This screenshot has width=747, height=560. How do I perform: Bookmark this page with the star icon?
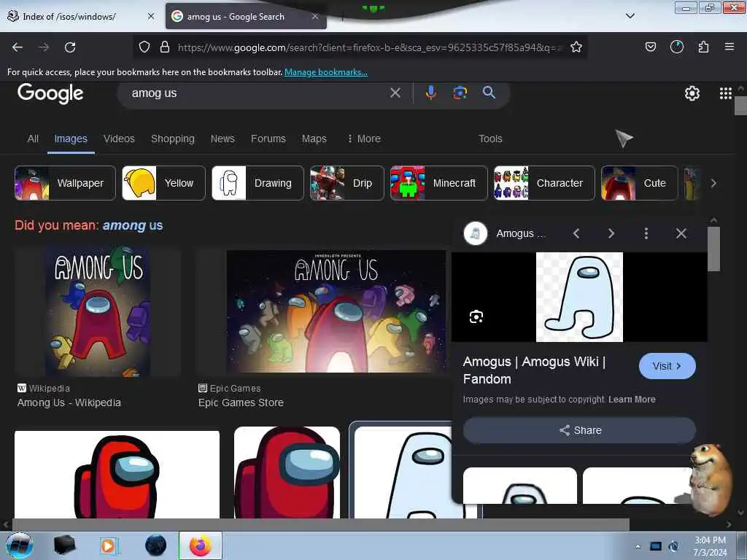(x=576, y=47)
